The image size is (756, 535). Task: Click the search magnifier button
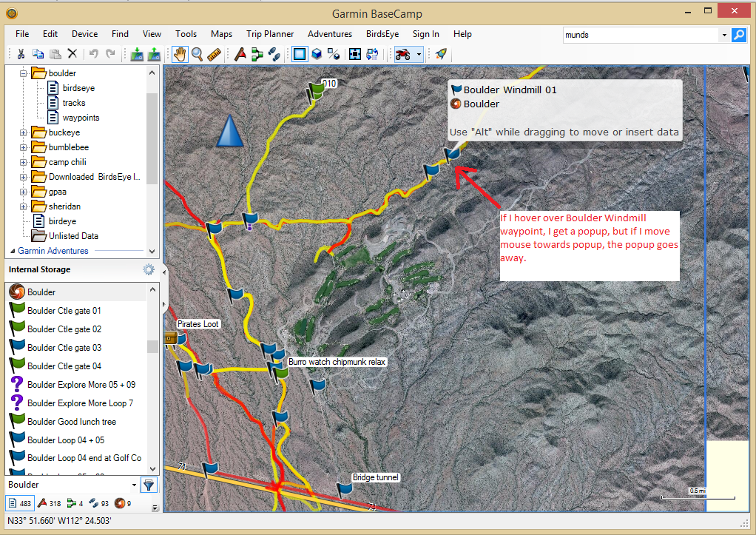click(738, 35)
